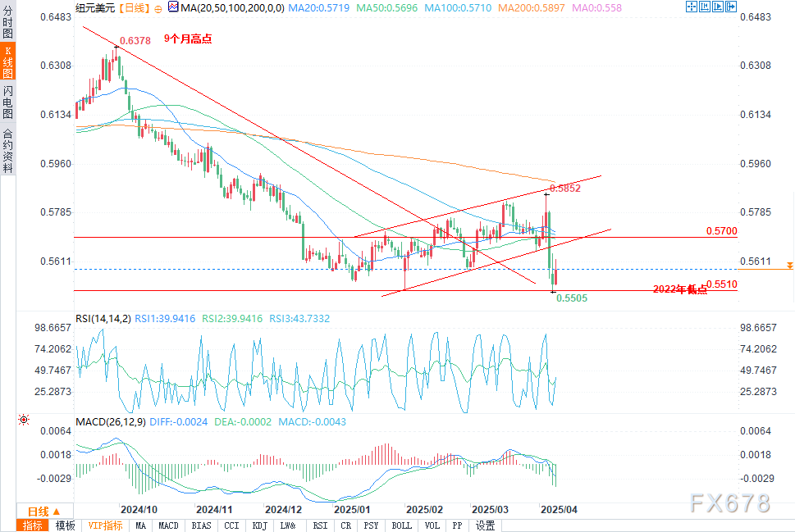Click the jump-to-chart-start icon
The height and width of the screenshot is (532, 795).
pos(705,7)
